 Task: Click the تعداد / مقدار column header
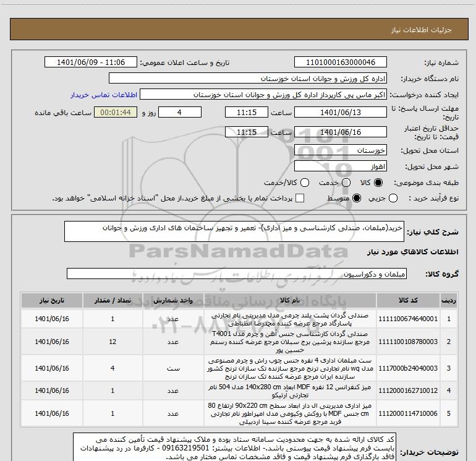pos(113,300)
